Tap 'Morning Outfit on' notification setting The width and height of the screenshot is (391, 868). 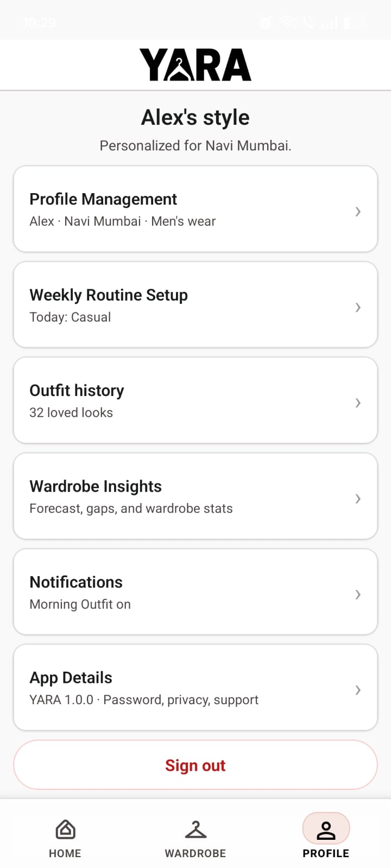click(x=80, y=604)
